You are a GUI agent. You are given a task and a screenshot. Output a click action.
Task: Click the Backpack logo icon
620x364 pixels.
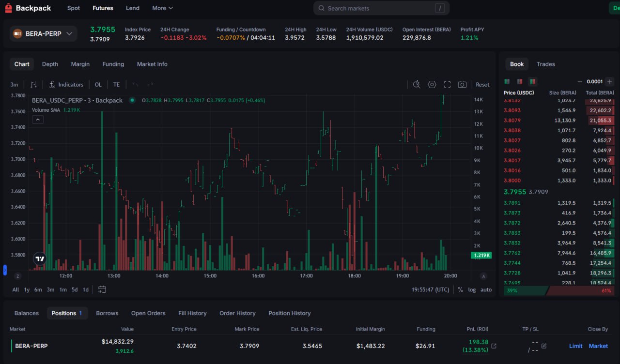coord(8,8)
